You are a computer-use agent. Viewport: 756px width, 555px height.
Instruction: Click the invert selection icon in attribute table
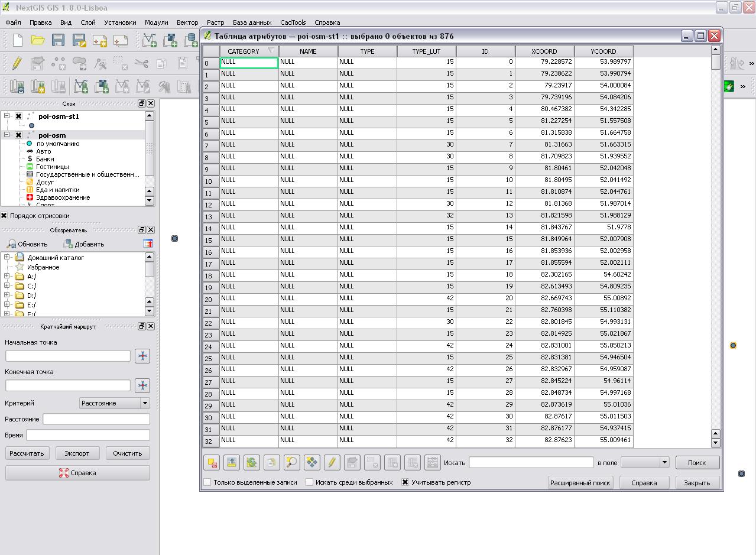(x=252, y=462)
